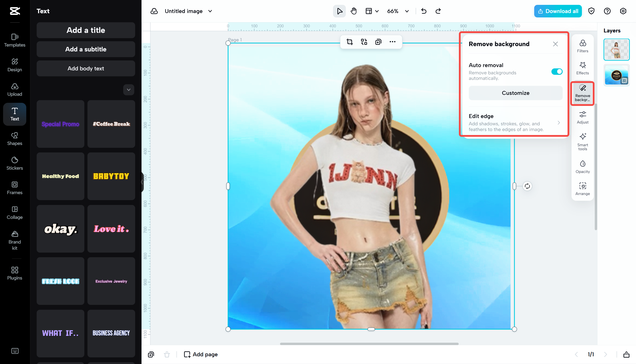Click Customize in the Remove background panel
The image size is (636, 364).
(515, 93)
